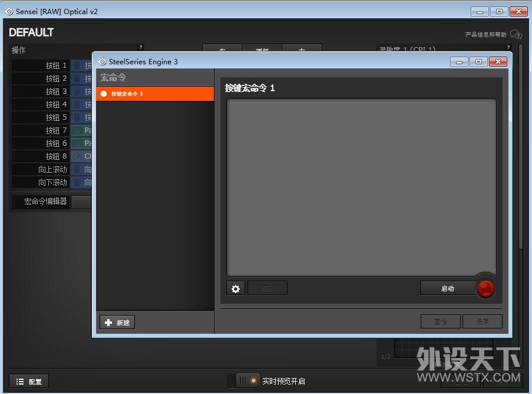Click the keyboard icon in the 按钮 7 row
Image resolution: width=532 pixels, height=394 pixels.
[x=77, y=130]
